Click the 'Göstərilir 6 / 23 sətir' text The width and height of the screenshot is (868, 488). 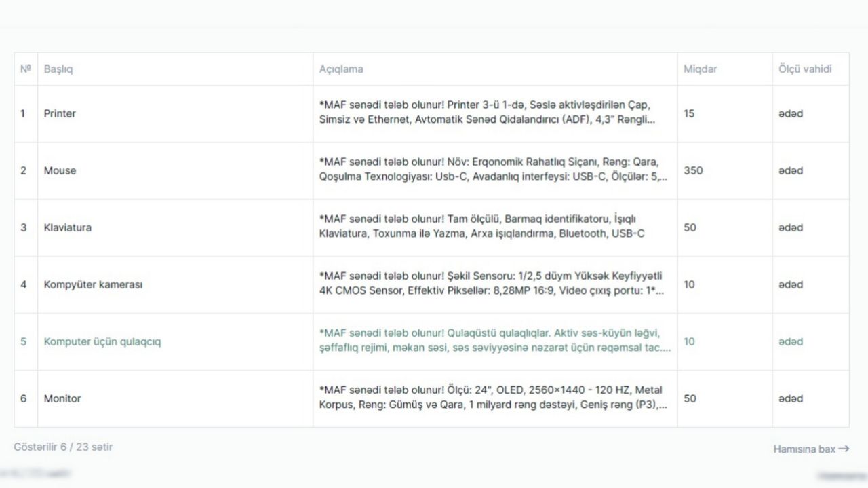(63, 447)
